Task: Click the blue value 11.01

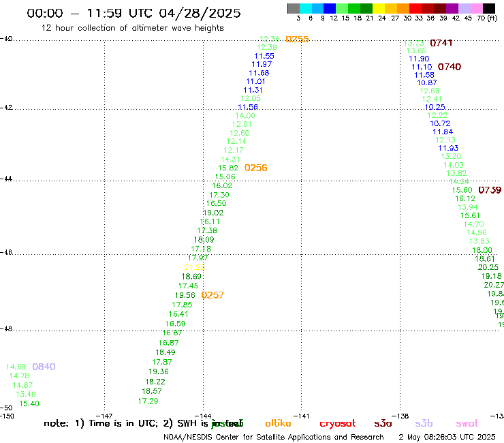Action: [255, 81]
